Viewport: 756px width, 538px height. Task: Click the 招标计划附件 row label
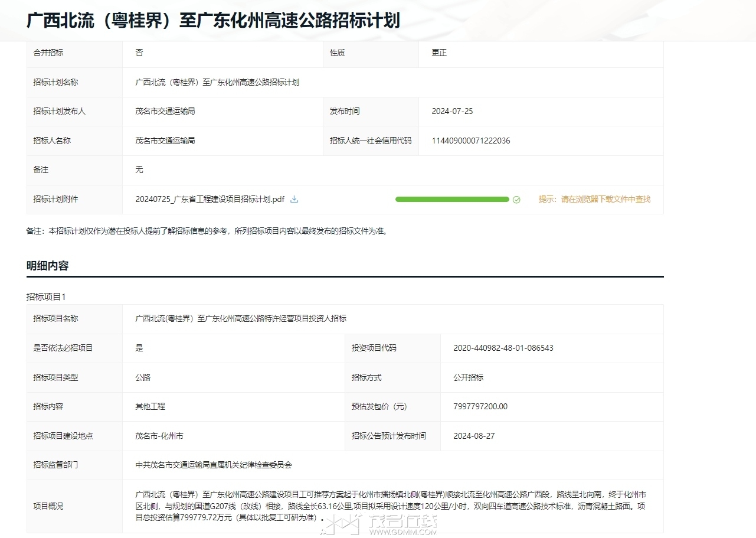(x=55, y=200)
